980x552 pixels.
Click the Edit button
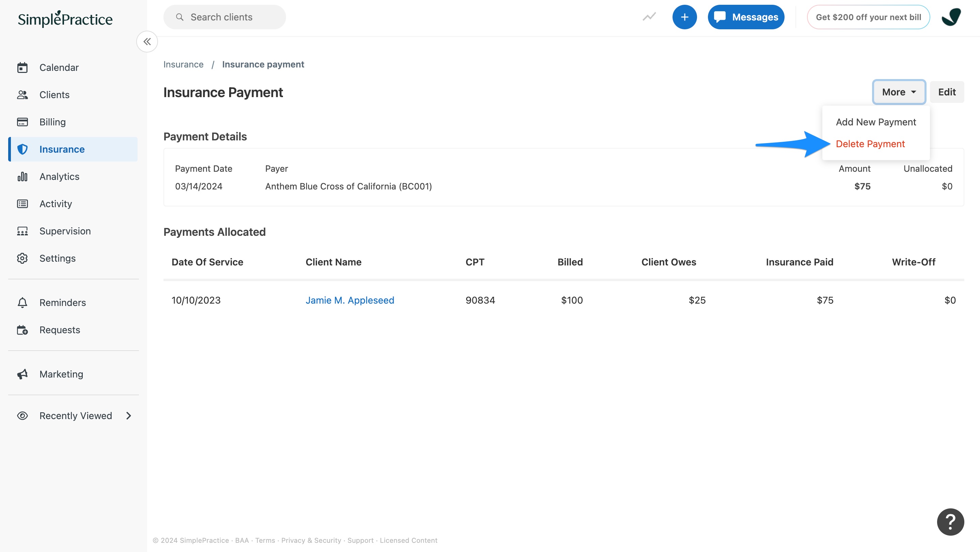(947, 92)
